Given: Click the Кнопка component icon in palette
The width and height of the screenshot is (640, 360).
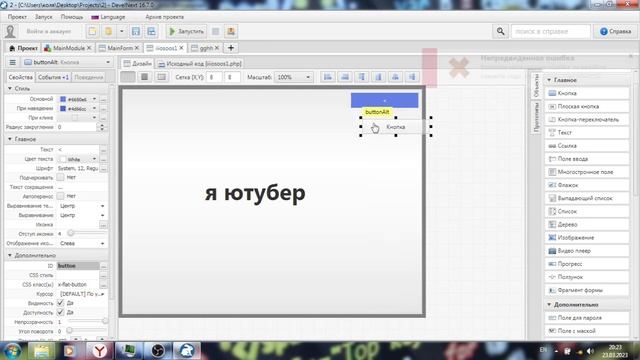Looking at the screenshot, I should tap(552, 93).
